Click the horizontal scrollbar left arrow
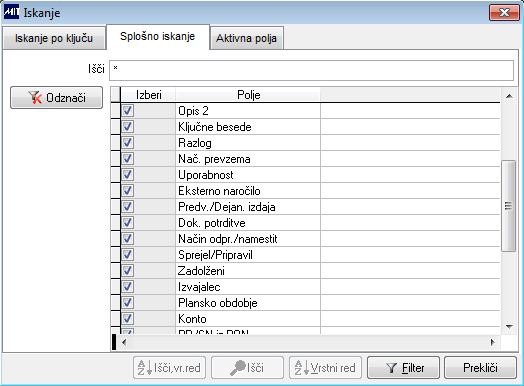The width and height of the screenshot is (524, 386). coord(124,342)
